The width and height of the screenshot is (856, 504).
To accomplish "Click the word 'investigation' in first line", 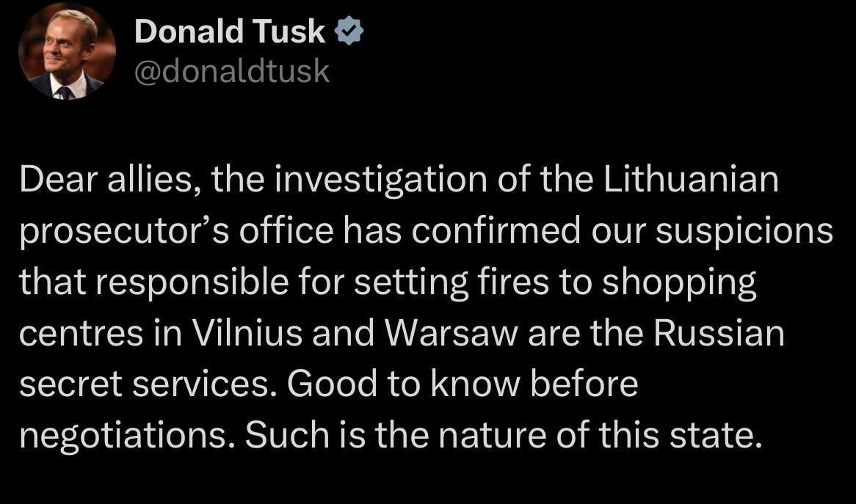I will (380, 180).
